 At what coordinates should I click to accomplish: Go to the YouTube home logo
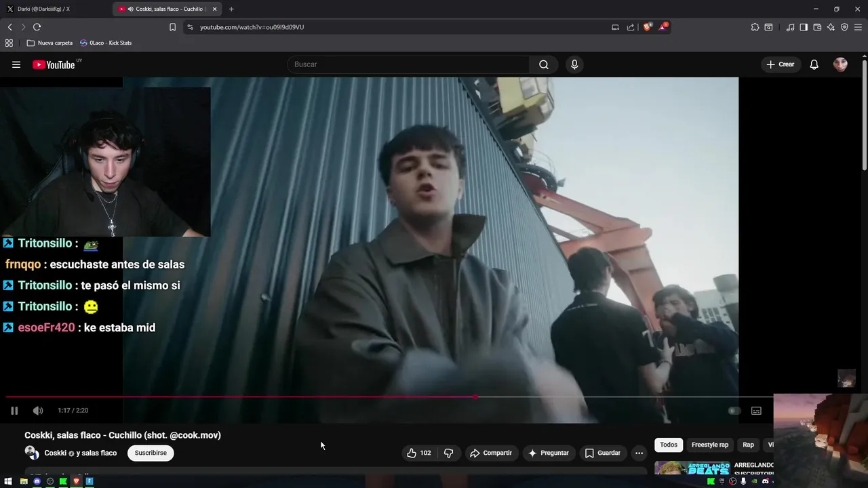54,64
